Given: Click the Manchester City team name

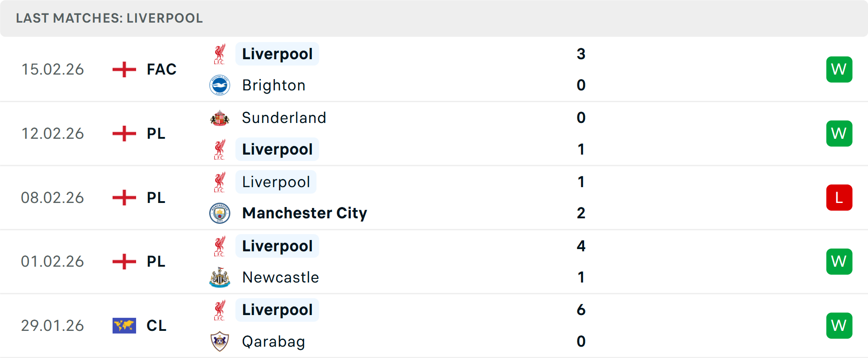Looking at the screenshot, I should click(x=304, y=213).
